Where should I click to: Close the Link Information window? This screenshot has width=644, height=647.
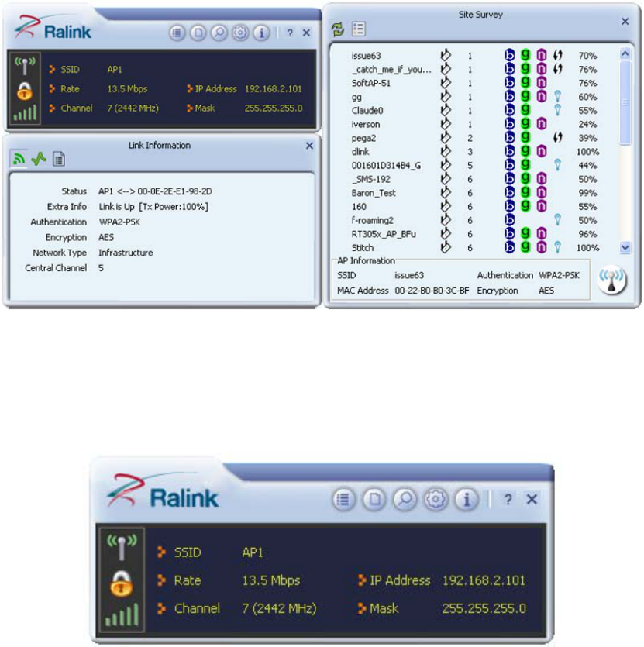tap(309, 146)
